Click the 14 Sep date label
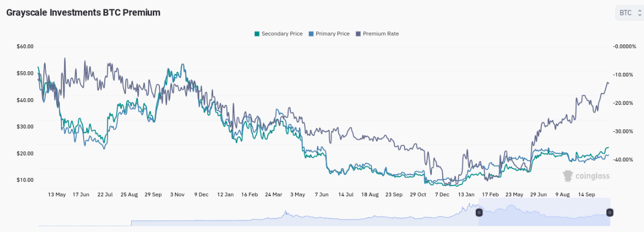The height and width of the screenshot is (232, 644). pyautogui.click(x=587, y=195)
